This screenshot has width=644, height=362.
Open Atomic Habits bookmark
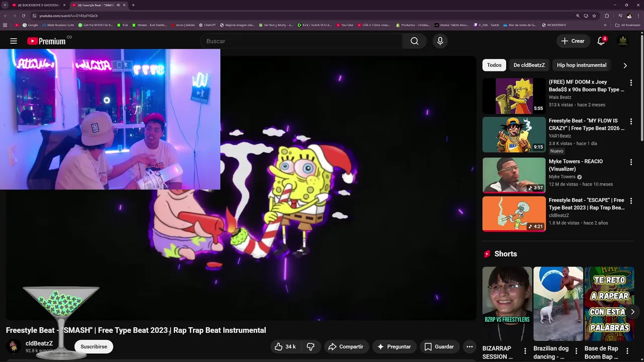point(451,25)
